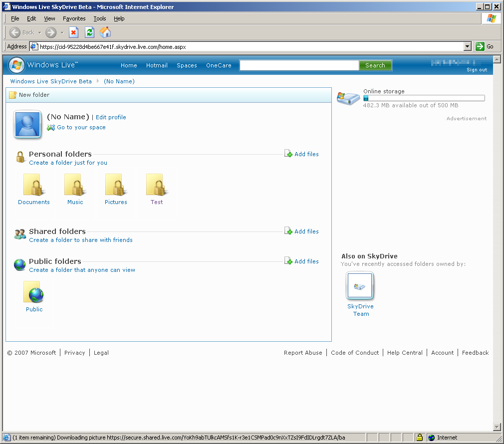Stop page loading with red X icon

74,32
